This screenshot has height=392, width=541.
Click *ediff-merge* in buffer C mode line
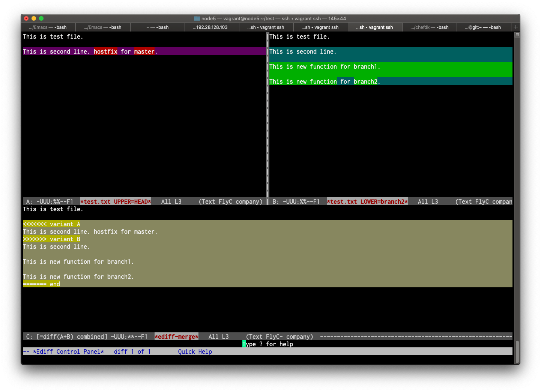pyautogui.click(x=176, y=336)
